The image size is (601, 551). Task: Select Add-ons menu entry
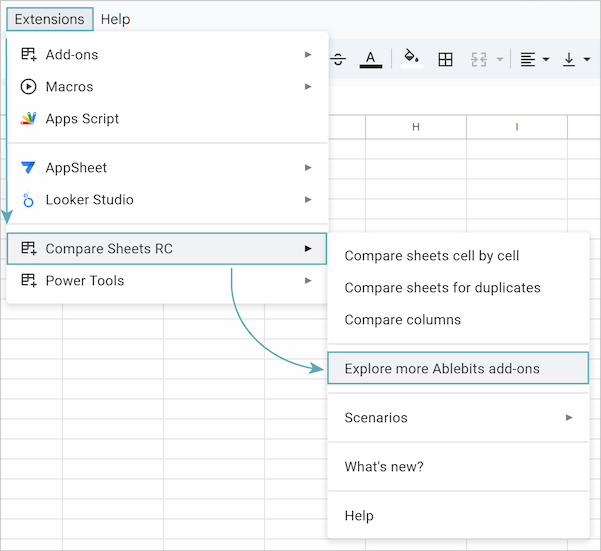pos(167,55)
